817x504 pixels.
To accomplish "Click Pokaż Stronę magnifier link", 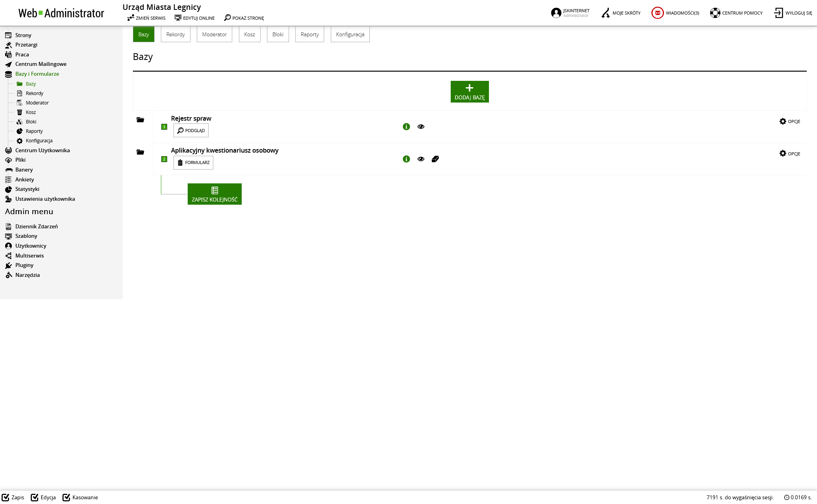I will click(244, 18).
